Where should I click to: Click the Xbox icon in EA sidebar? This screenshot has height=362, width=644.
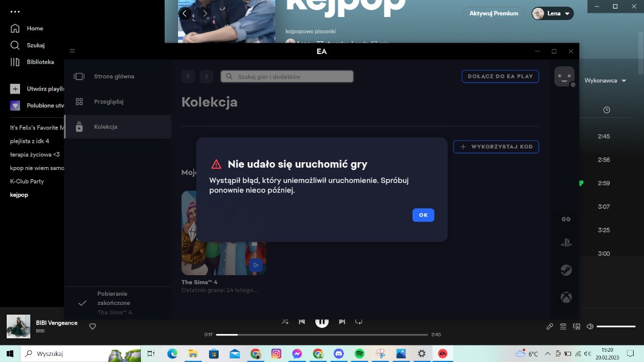tap(566, 297)
